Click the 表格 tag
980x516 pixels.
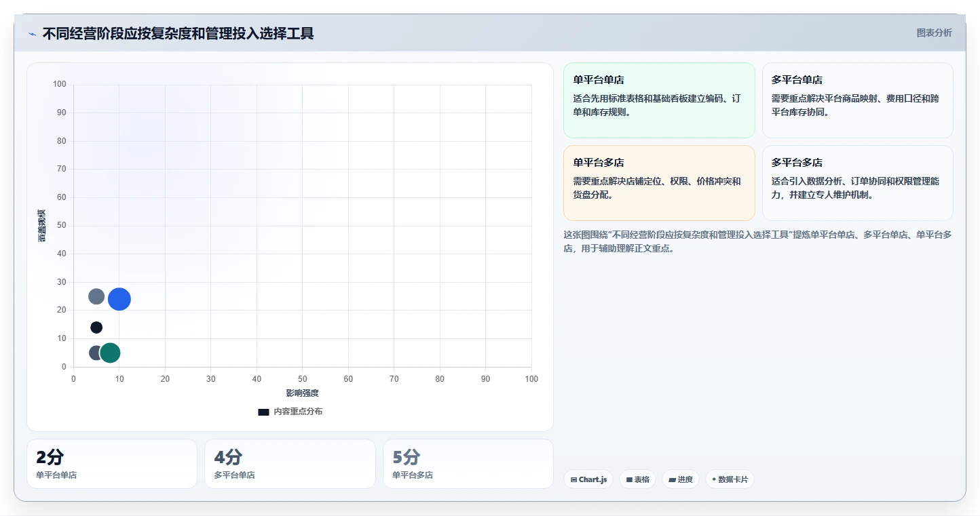(x=637, y=479)
